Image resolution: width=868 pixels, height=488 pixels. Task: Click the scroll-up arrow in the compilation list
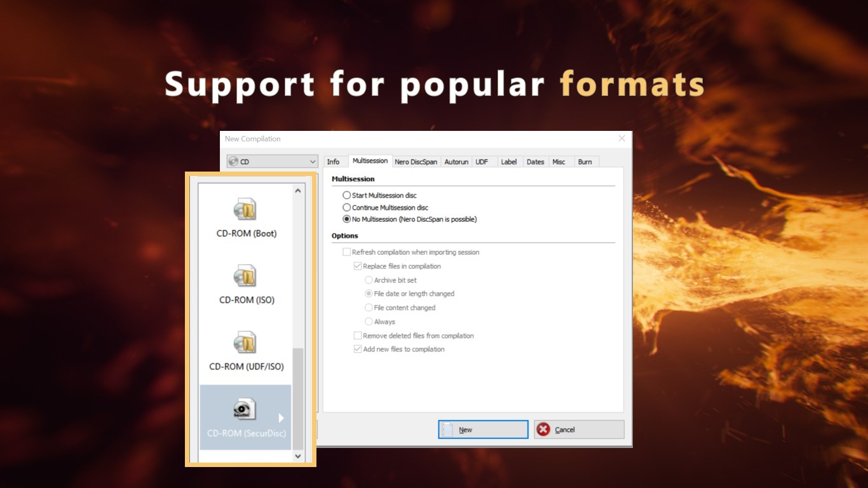(x=297, y=189)
